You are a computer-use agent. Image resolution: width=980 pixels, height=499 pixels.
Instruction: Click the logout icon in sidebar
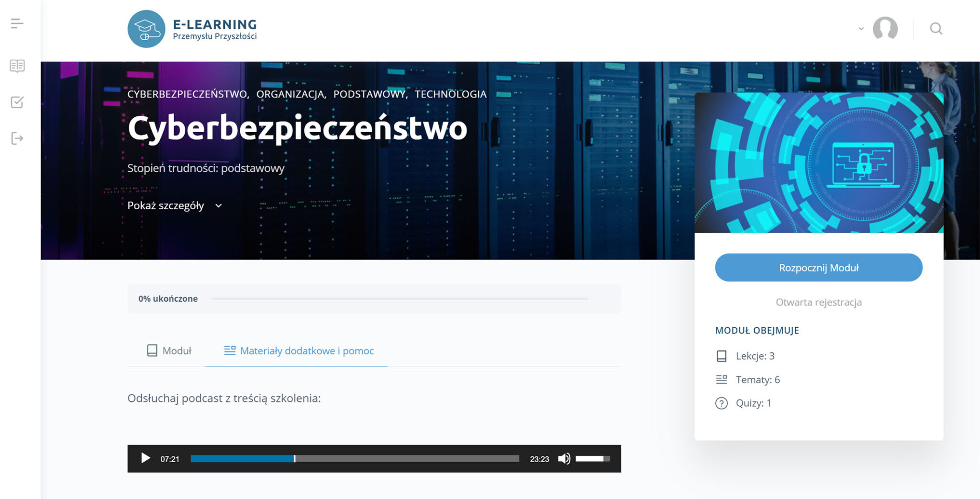point(17,138)
